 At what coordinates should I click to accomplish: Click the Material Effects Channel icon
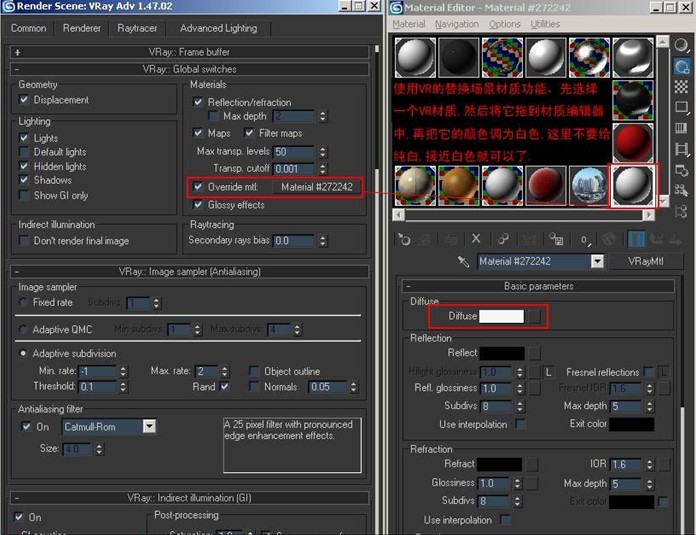(x=585, y=240)
